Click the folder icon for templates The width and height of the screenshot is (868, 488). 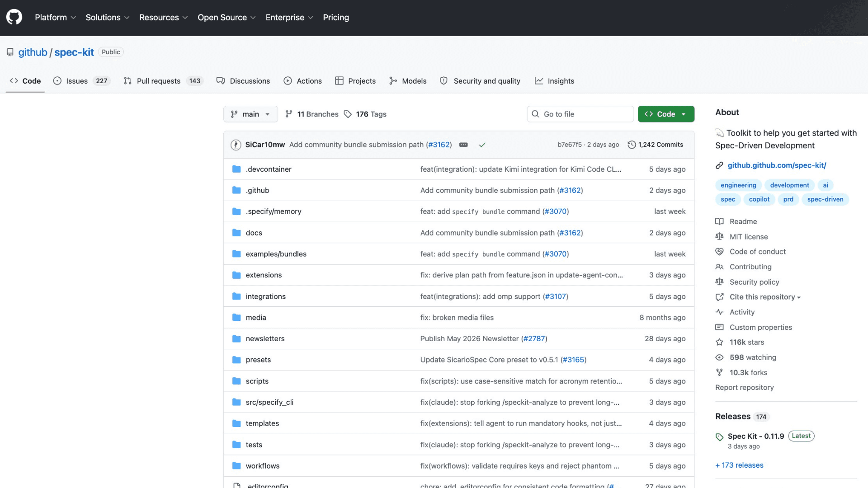tap(236, 423)
